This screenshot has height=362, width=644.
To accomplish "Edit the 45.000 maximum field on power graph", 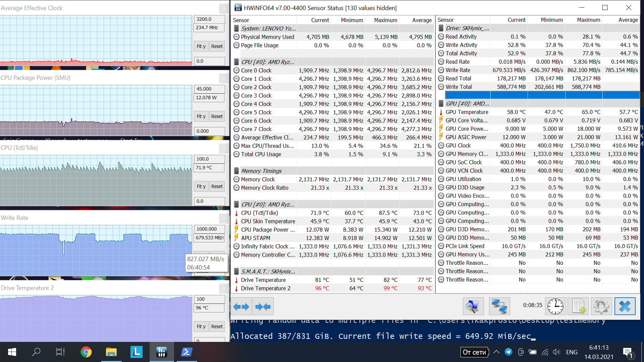I will (210, 89).
